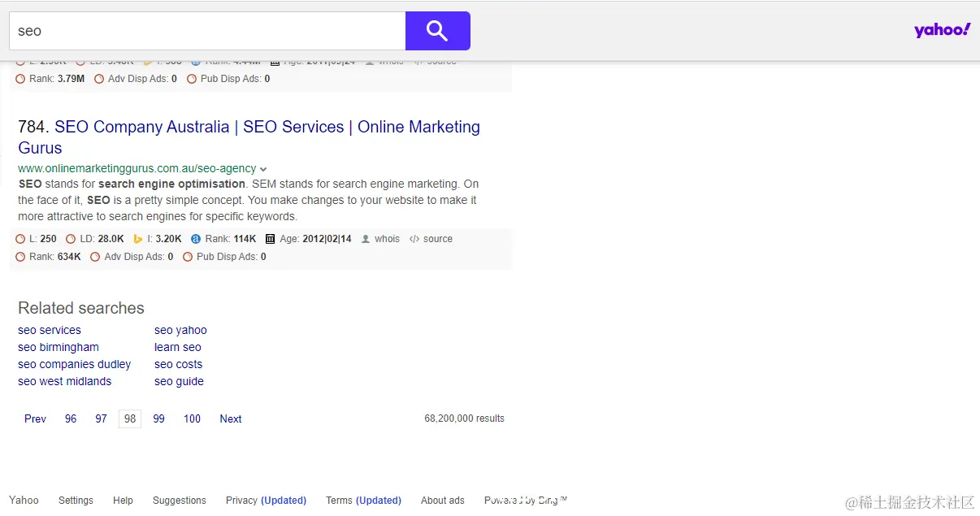
Task: Go to Prev results page
Action: [35, 418]
